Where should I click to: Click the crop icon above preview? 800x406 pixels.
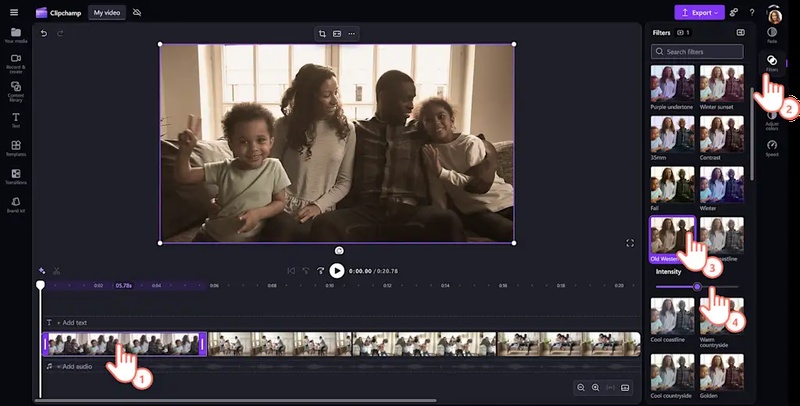(x=322, y=33)
